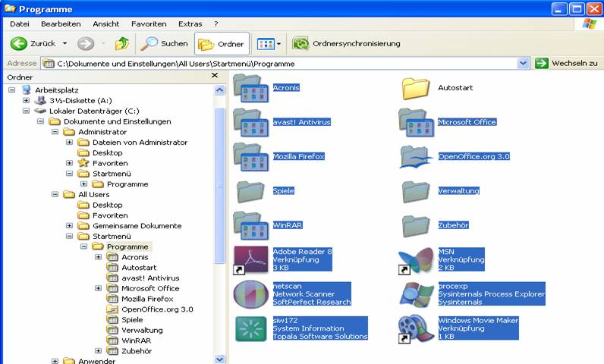
Task: Select the Microsoft Office folder icon in file view
Action: (x=416, y=123)
